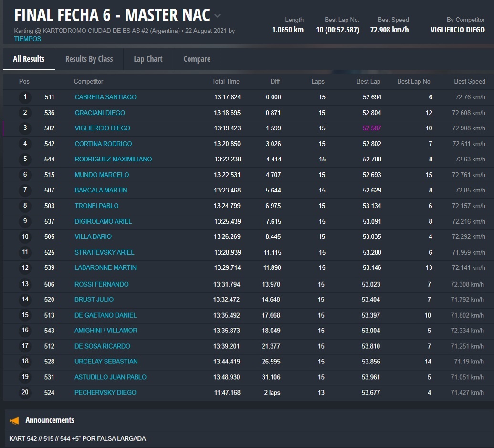Screen dimensions: 494x448
Task: Open the Lap Chart tab
Action: click(x=148, y=59)
